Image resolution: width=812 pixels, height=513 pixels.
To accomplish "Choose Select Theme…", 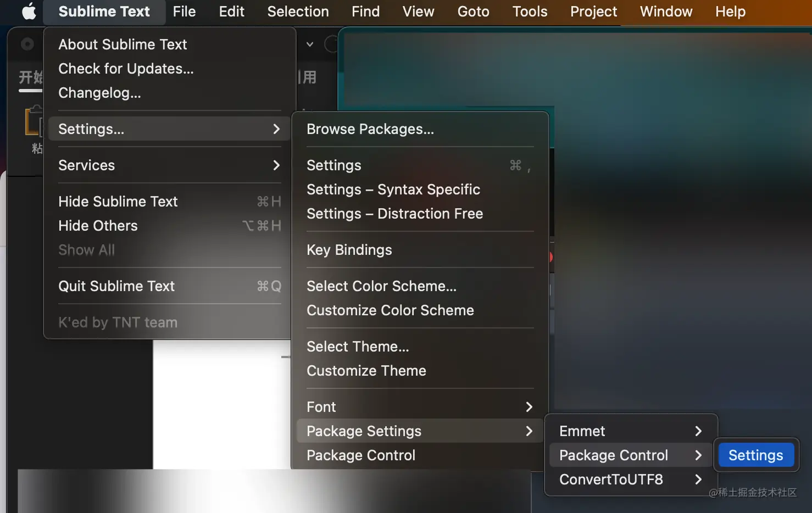I will click(x=420, y=347).
